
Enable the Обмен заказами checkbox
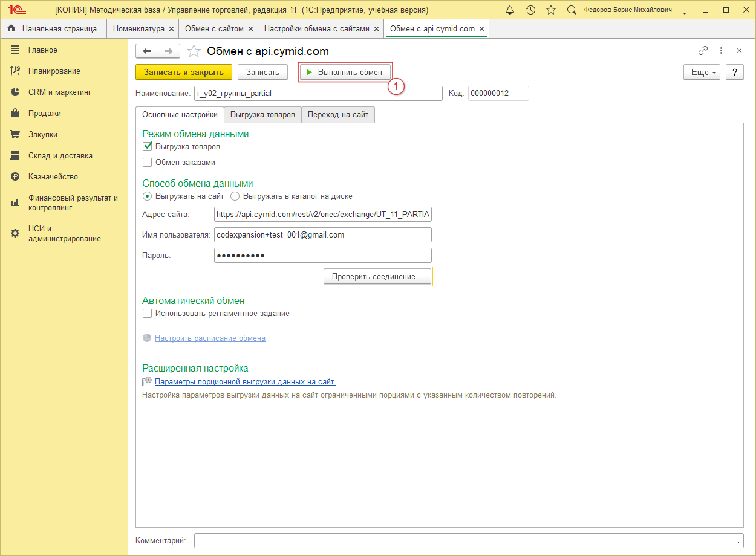pyautogui.click(x=147, y=162)
